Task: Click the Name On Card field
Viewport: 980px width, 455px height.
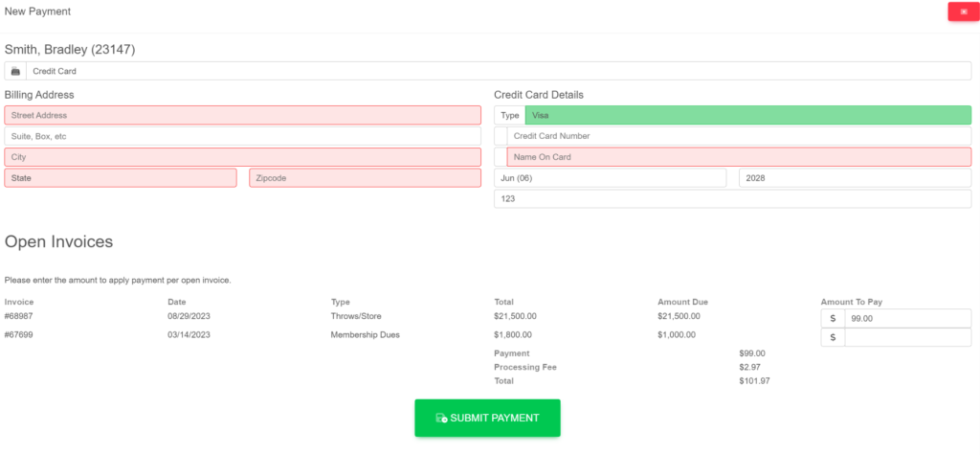Action: click(x=739, y=157)
